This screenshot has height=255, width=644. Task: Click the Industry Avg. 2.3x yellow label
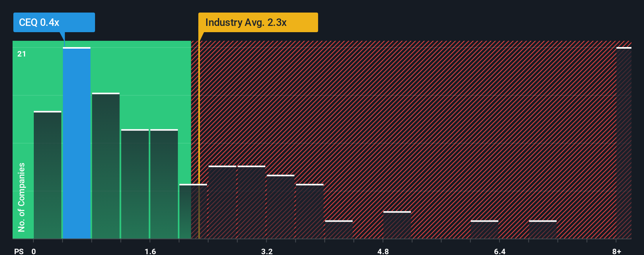258,22
